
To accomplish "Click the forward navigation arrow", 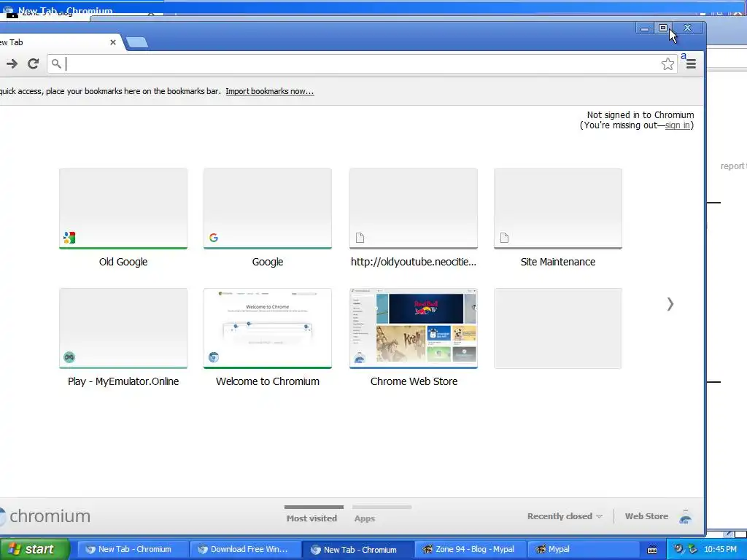I will (12, 63).
